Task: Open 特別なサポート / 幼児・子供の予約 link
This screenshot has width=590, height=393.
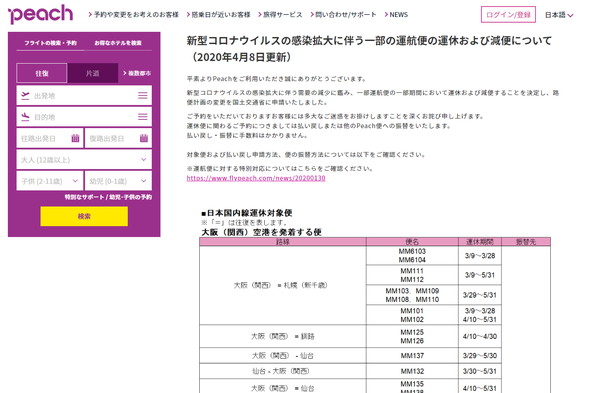Action: pyautogui.click(x=108, y=197)
